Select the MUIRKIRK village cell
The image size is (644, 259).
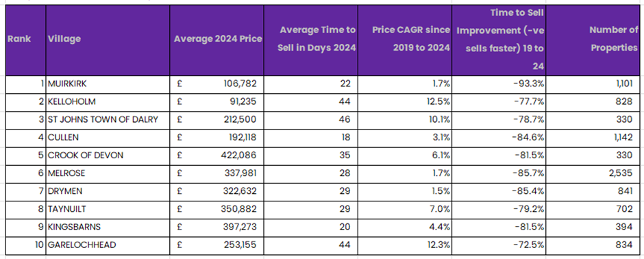click(x=108, y=84)
